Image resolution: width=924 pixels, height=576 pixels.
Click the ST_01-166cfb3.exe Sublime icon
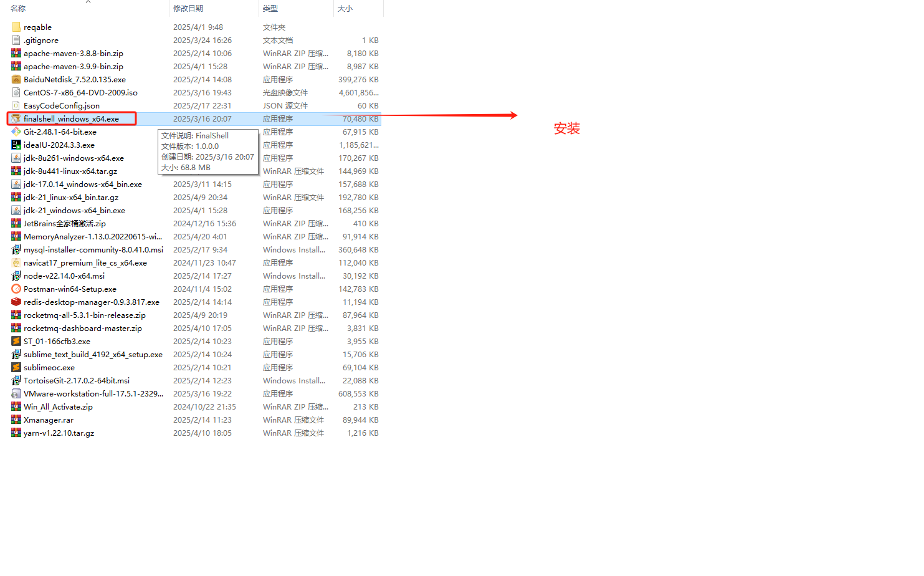[x=16, y=341]
